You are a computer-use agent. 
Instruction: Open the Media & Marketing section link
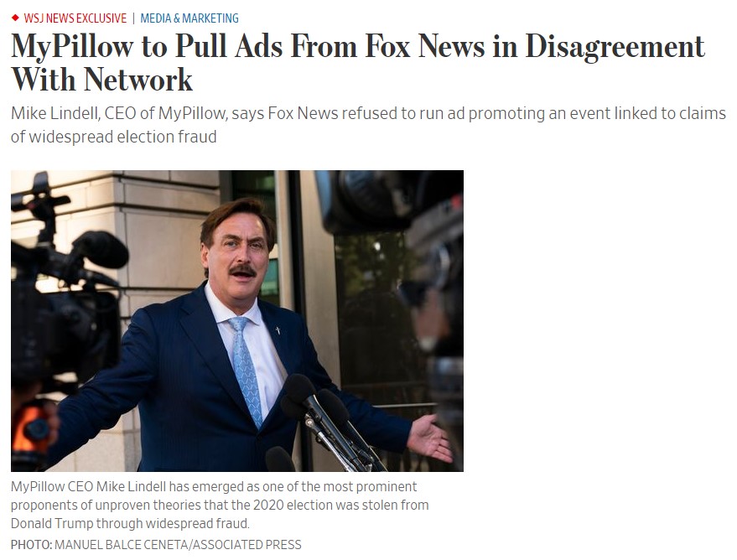pyautogui.click(x=189, y=18)
